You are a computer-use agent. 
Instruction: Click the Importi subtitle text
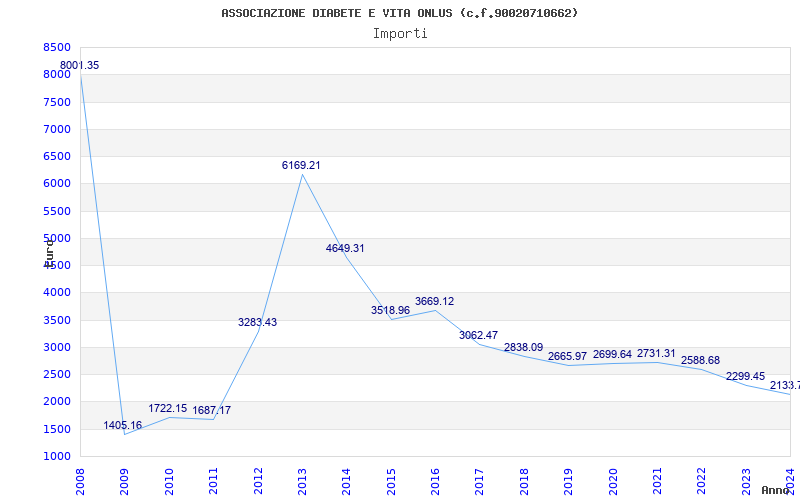tap(400, 34)
